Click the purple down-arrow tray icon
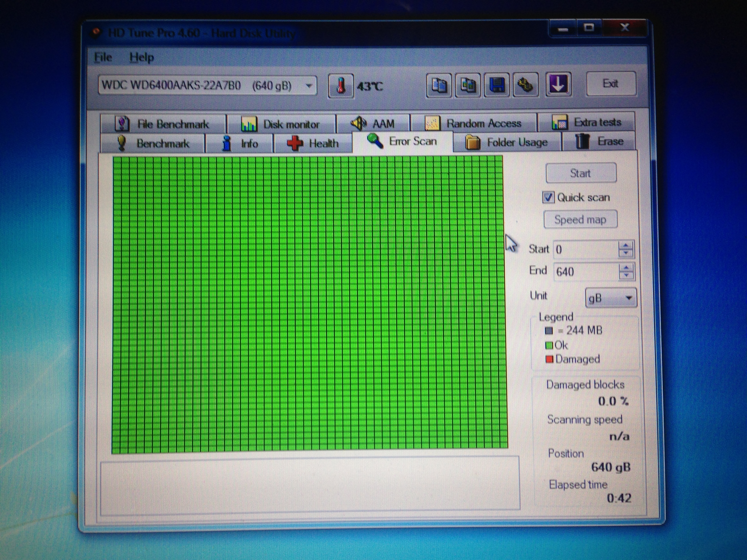Viewport: 747px width, 560px height. pos(558,84)
